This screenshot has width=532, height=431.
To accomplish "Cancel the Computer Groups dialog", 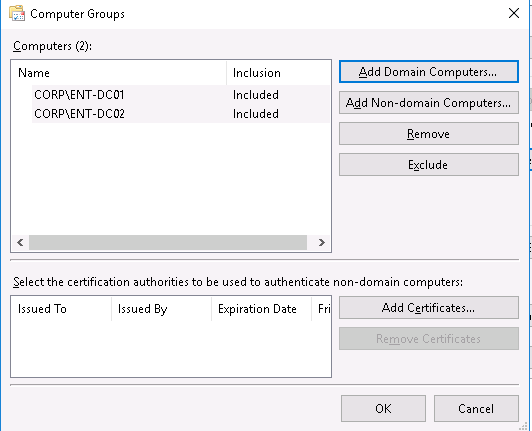I will coord(476,409).
